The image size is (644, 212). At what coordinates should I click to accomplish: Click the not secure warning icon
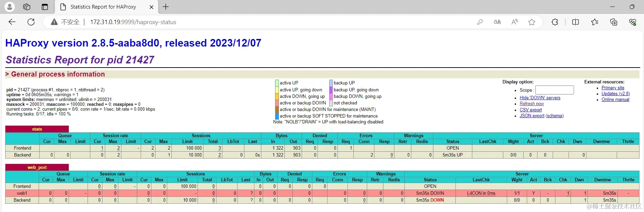[x=54, y=22]
